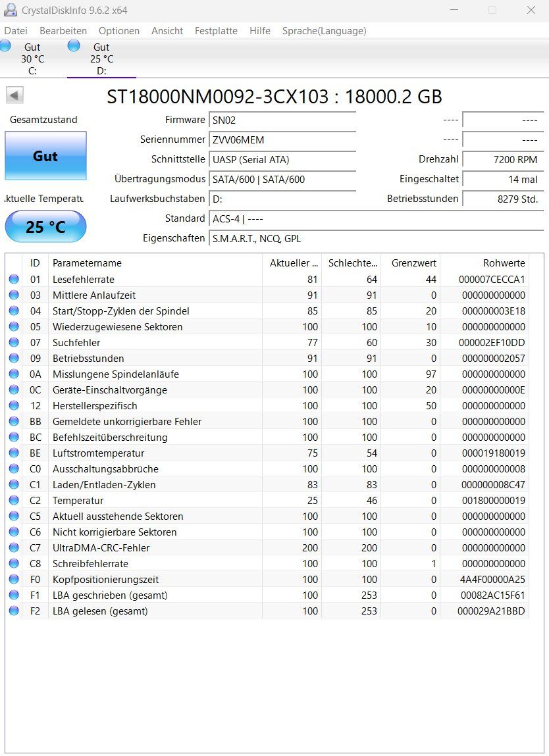Image resolution: width=549 pixels, height=756 pixels.
Task: Click the Rohwerte column header
Action: pyautogui.click(x=484, y=263)
